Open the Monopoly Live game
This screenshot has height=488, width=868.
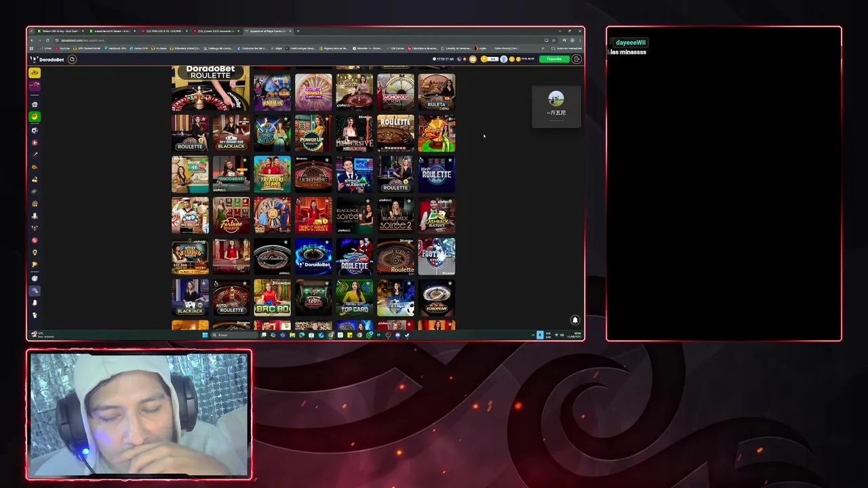click(395, 92)
